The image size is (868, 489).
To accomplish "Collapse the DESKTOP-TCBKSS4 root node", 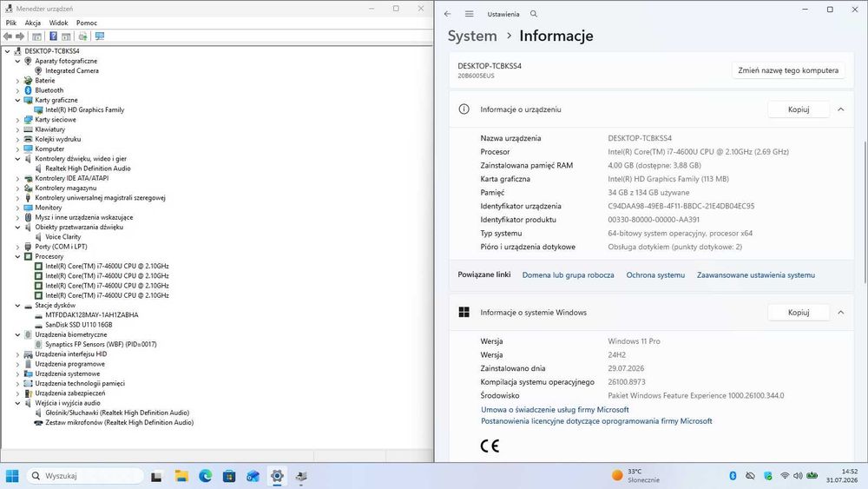I will (x=7, y=51).
